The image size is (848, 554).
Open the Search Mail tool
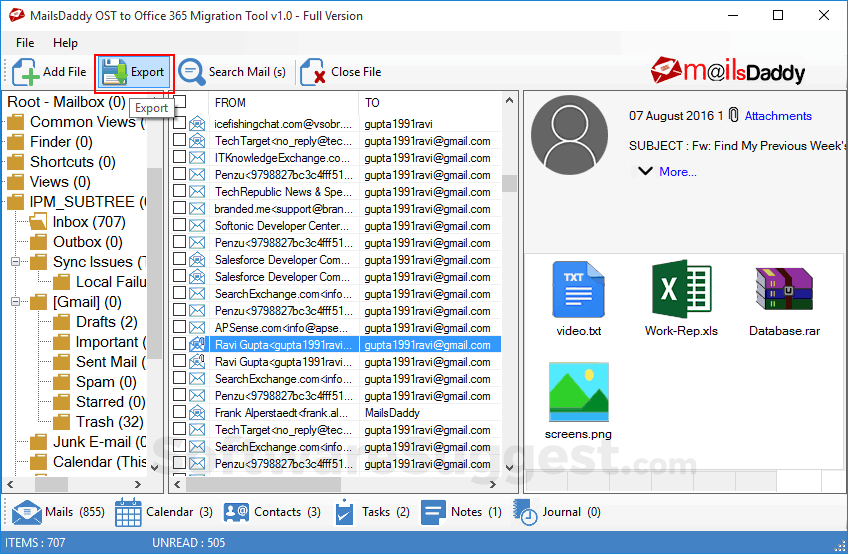[232, 72]
